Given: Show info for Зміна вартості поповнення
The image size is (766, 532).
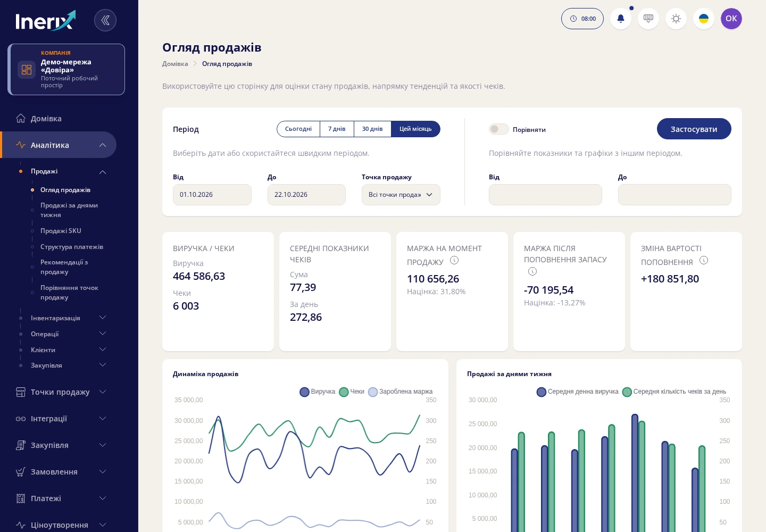Looking at the screenshot, I should 704,260.
